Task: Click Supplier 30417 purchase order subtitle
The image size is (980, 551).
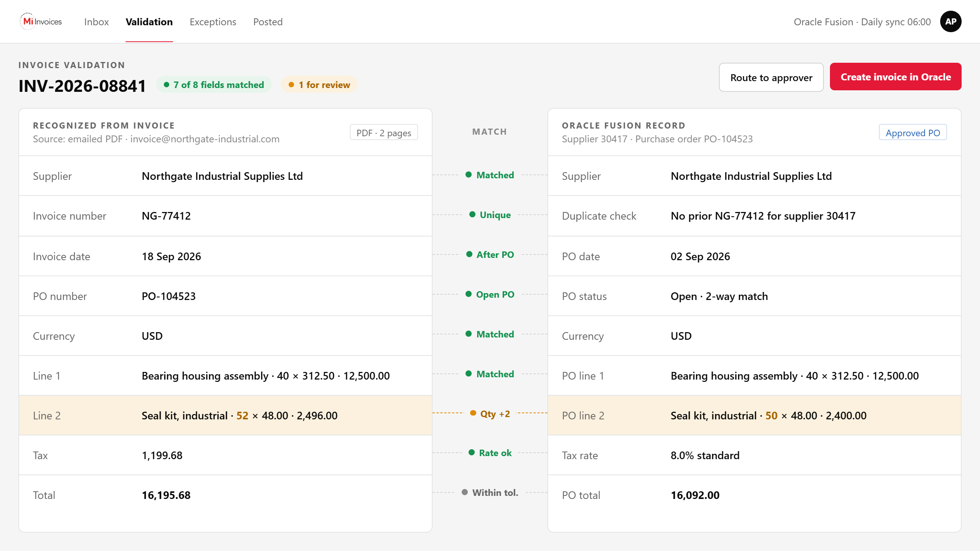Action: [x=657, y=139]
